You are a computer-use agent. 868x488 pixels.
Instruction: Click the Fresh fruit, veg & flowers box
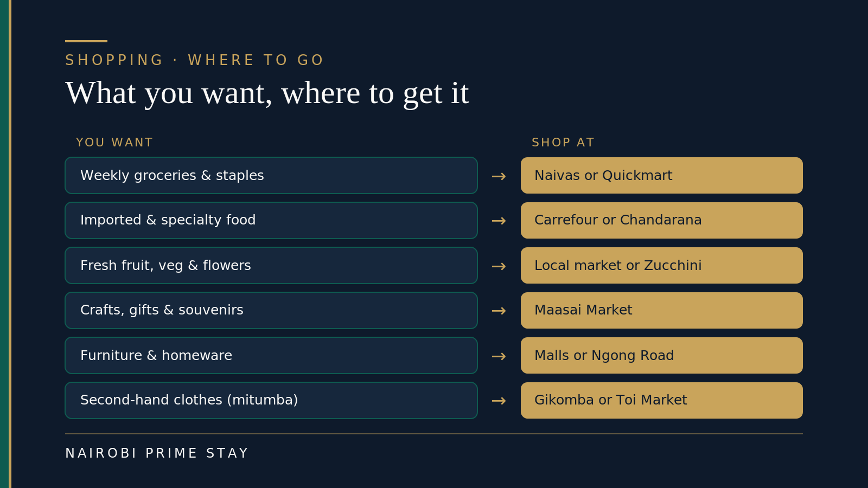[x=271, y=265]
